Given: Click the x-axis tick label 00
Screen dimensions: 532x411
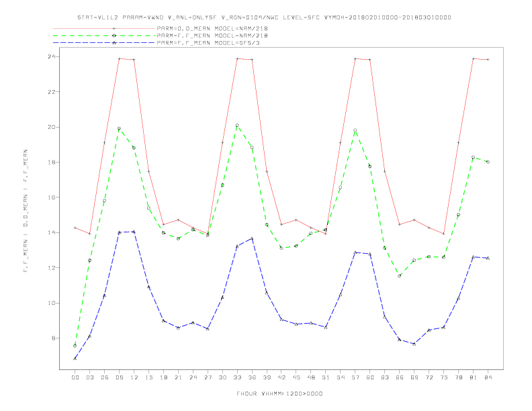Looking at the screenshot, I should pos(75,377).
